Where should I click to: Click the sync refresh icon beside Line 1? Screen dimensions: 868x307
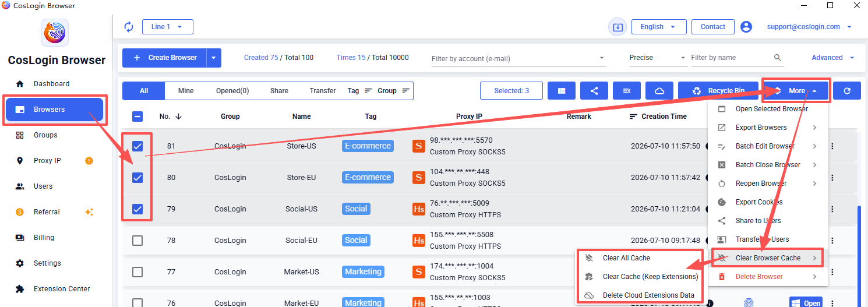pyautogui.click(x=129, y=27)
